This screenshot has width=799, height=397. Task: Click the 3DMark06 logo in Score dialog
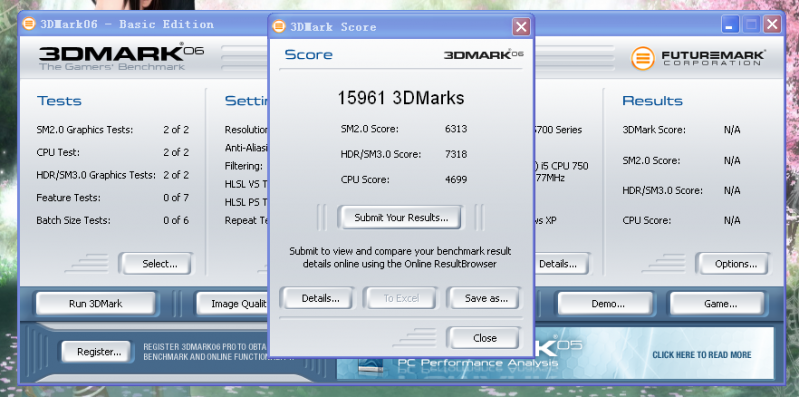point(484,55)
